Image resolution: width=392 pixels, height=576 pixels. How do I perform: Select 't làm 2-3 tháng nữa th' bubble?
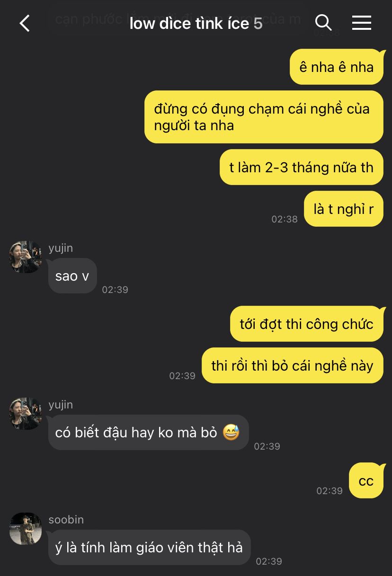[302, 167]
